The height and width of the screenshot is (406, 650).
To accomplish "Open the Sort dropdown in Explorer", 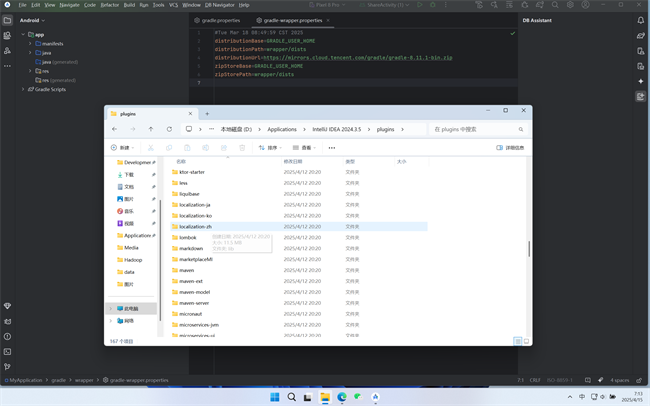I will pyautogui.click(x=270, y=147).
